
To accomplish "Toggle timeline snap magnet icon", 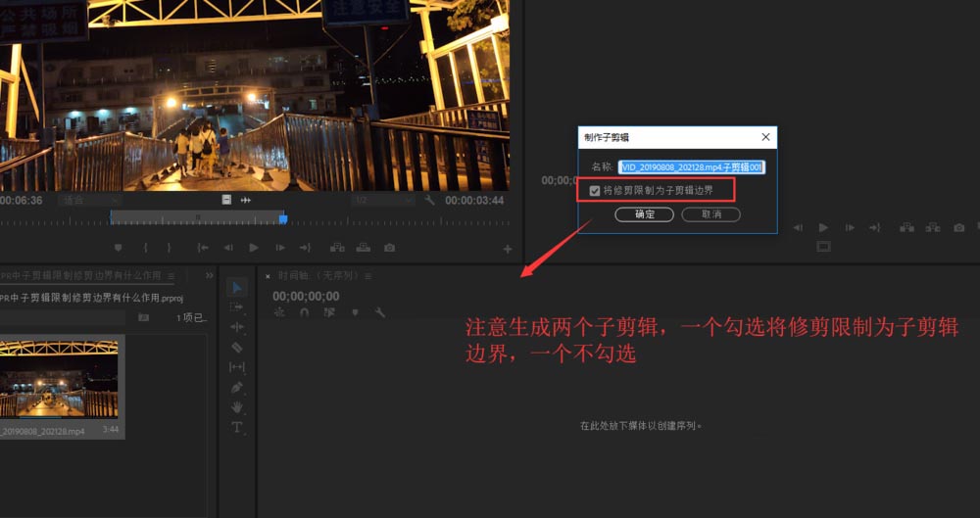I will [x=304, y=312].
